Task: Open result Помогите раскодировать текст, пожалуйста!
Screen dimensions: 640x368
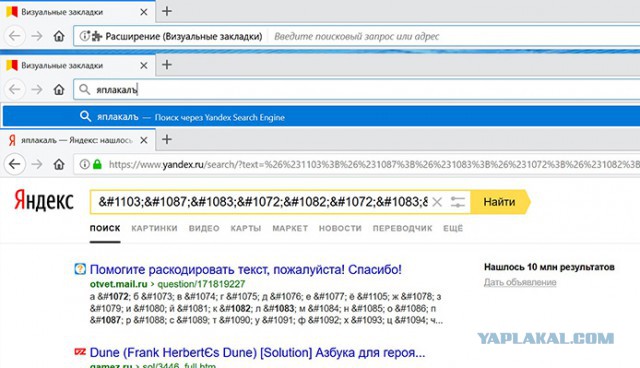Action: 245,269
